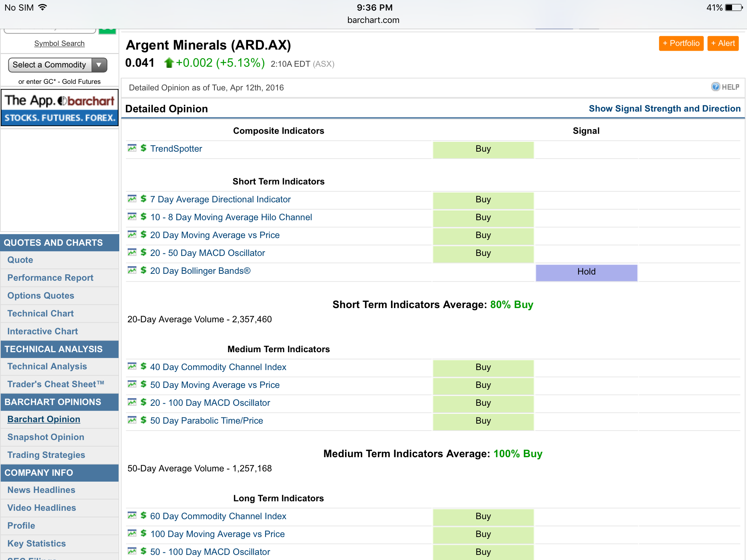Click dollar icon for 50 Day Moving Average vs Price

point(143,384)
